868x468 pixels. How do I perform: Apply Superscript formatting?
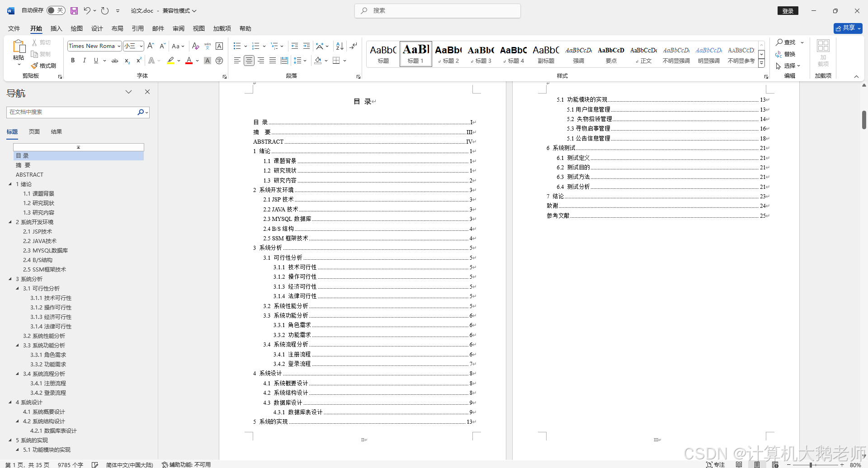(x=139, y=60)
